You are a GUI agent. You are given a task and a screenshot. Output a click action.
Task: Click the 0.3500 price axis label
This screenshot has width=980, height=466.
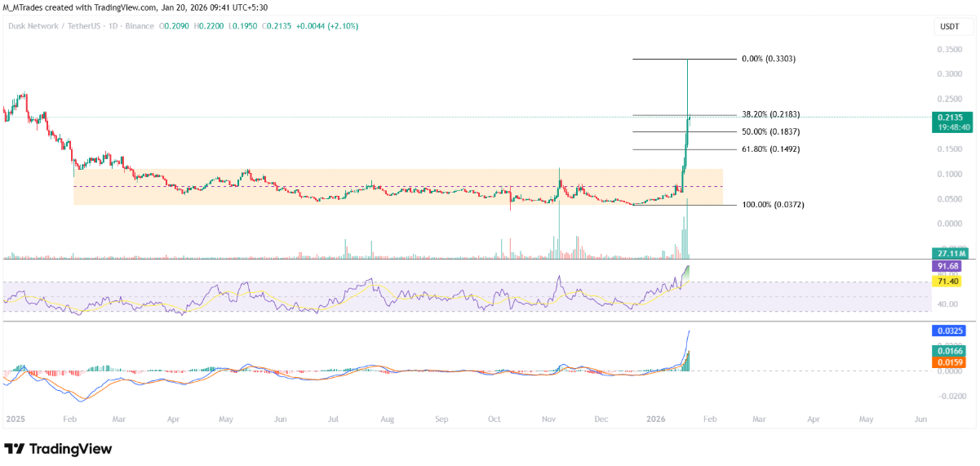948,49
